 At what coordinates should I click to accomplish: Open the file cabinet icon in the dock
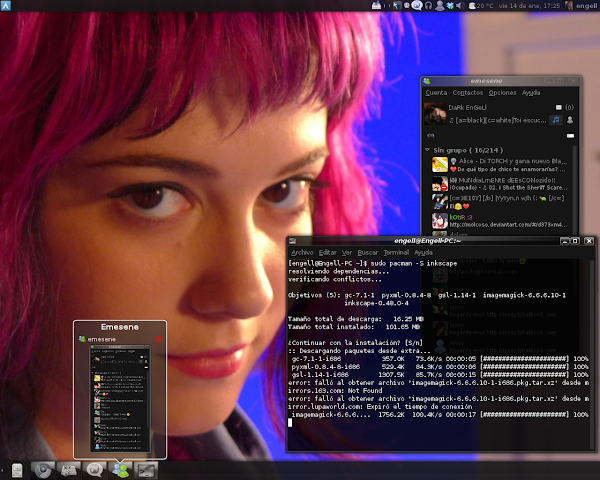pyautogui.click(x=17, y=470)
